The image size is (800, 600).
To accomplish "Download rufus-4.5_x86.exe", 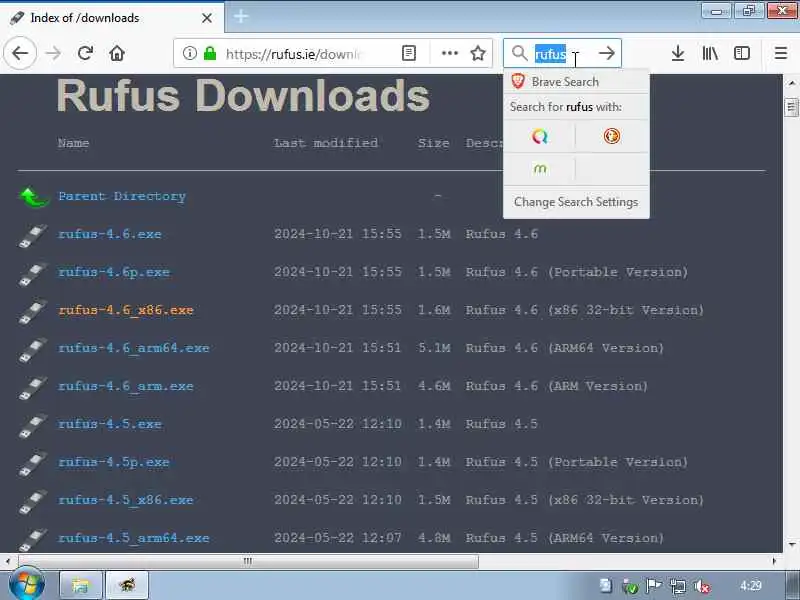I will tap(126, 500).
